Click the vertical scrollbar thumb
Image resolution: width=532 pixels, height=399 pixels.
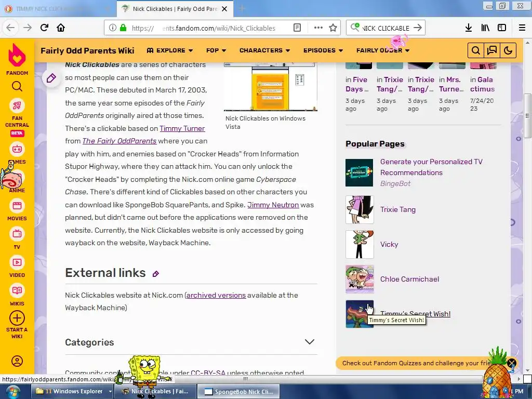[527, 116]
